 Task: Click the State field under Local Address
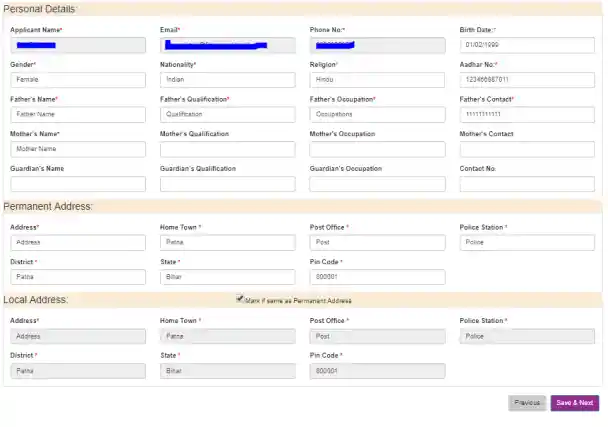tap(227, 370)
